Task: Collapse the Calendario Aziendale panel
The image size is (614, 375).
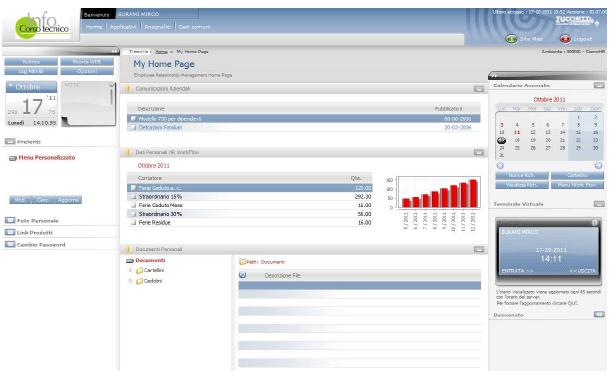Action: 599,85
